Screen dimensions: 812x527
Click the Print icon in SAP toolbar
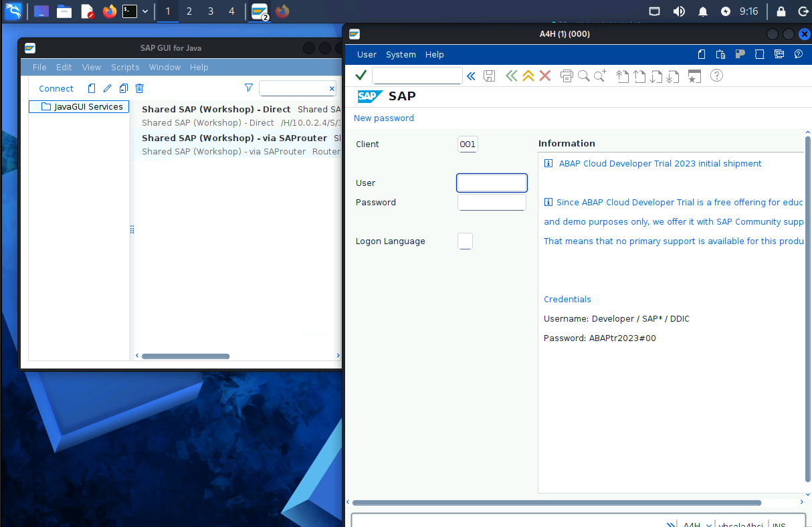(567, 76)
